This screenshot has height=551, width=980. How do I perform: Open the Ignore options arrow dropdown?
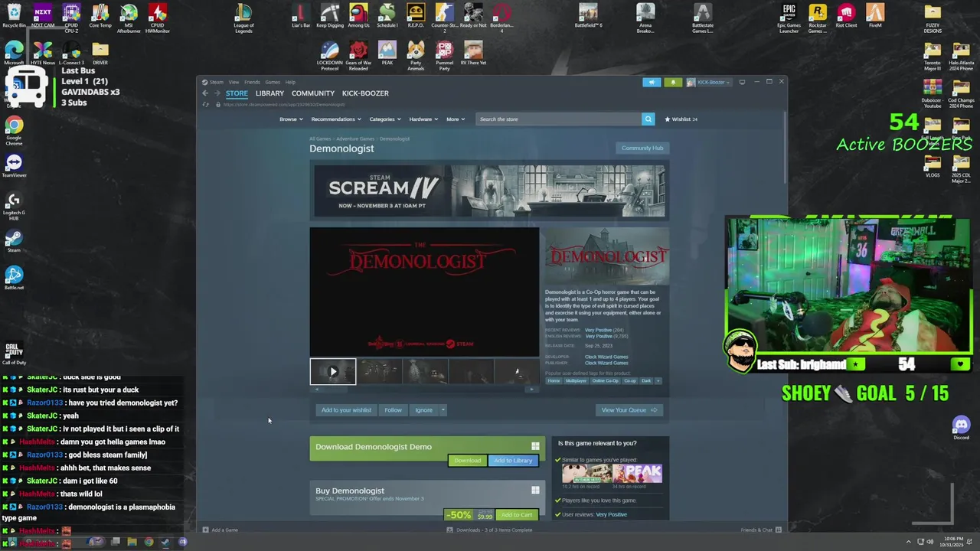click(x=443, y=410)
